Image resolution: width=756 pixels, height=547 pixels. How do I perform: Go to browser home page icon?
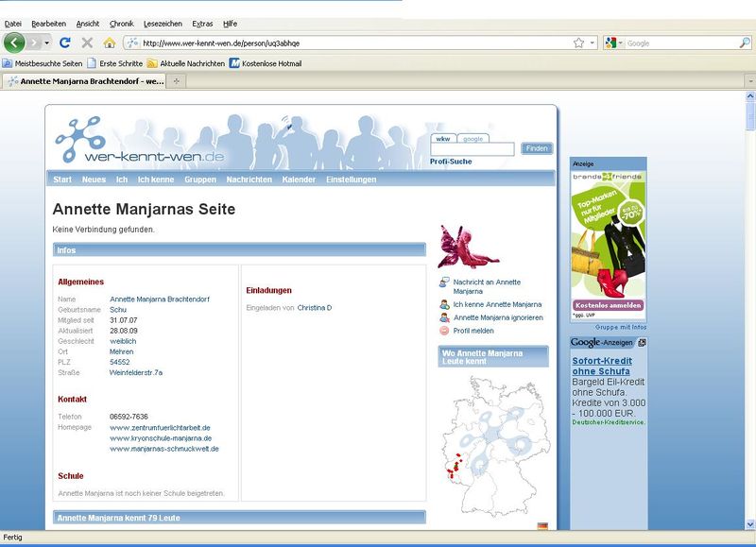click(109, 43)
